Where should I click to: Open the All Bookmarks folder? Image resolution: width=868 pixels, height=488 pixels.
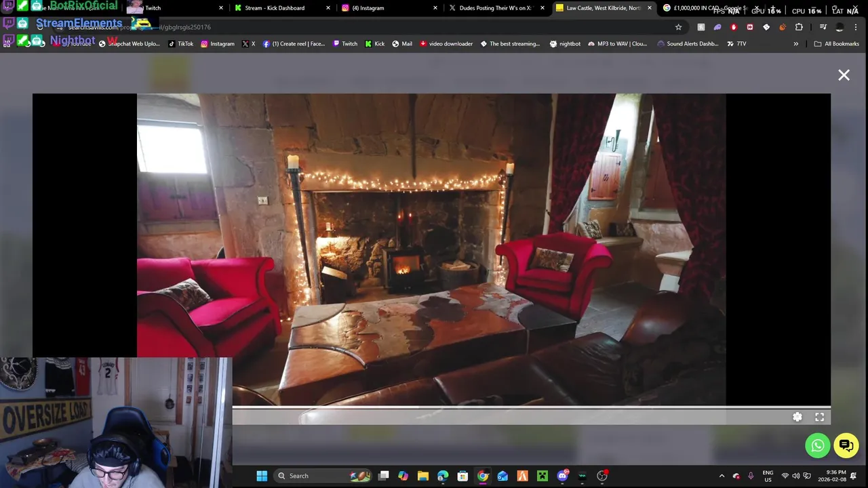[x=836, y=44]
